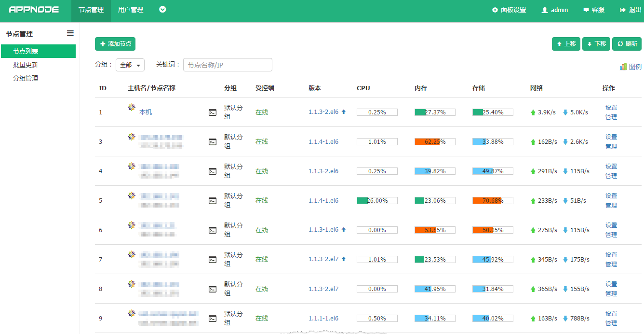Click the 53.85% memory bar
The width and height of the screenshot is (644, 334).
pos(435,230)
